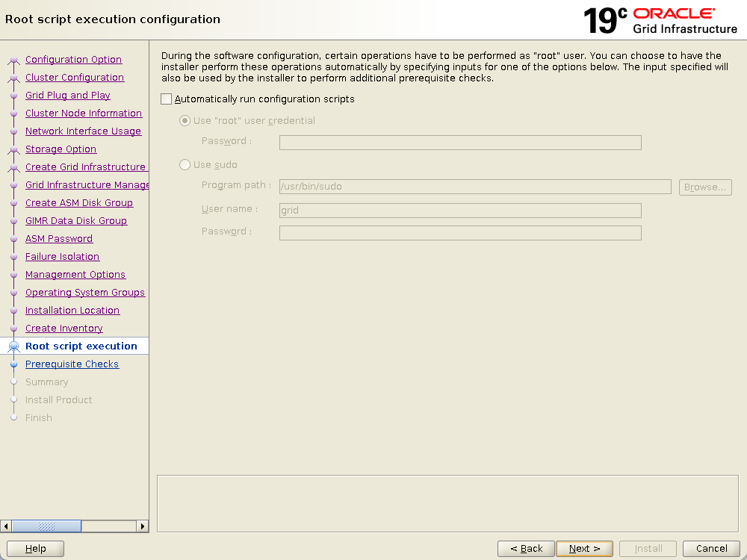This screenshot has width=747, height=560.
Task: Click the step marker icon beside Prerequisite Checks
Action: coord(13,364)
